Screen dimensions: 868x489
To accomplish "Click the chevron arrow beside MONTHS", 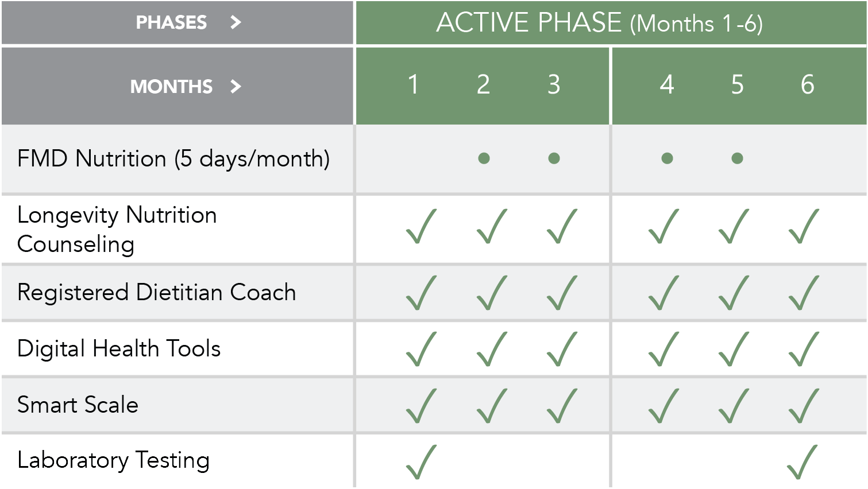I will pyautogui.click(x=235, y=87).
